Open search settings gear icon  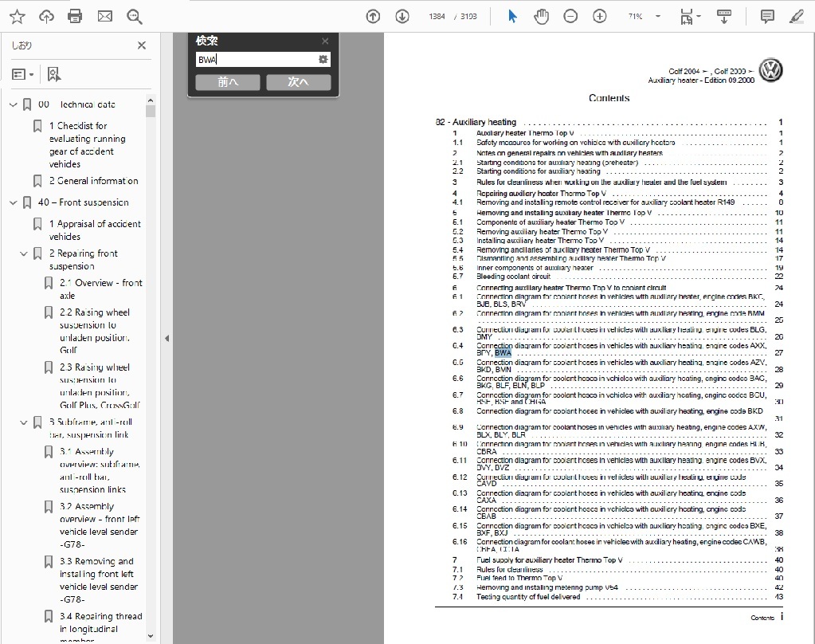coord(323,59)
